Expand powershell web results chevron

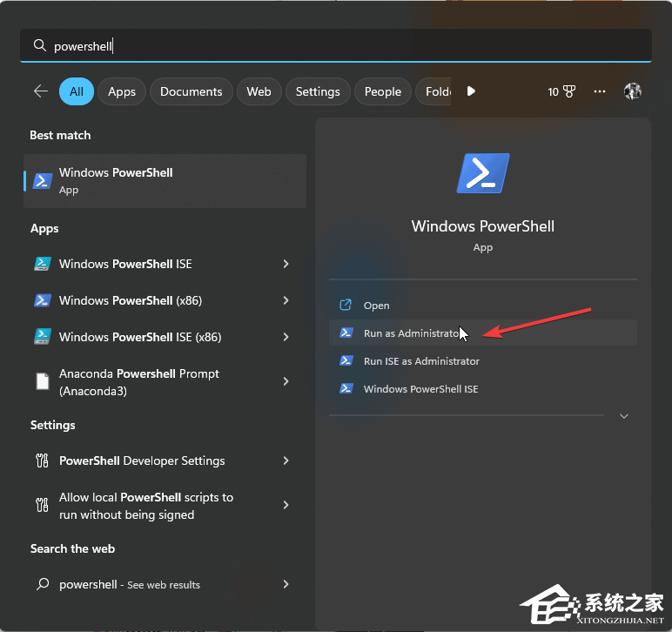coord(286,584)
